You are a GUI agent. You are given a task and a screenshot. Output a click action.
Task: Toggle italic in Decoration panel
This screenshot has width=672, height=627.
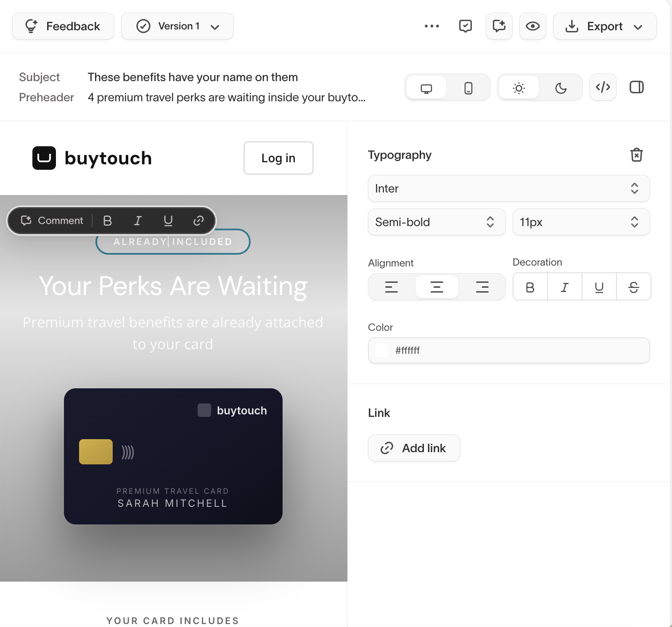tap(565, 287)
